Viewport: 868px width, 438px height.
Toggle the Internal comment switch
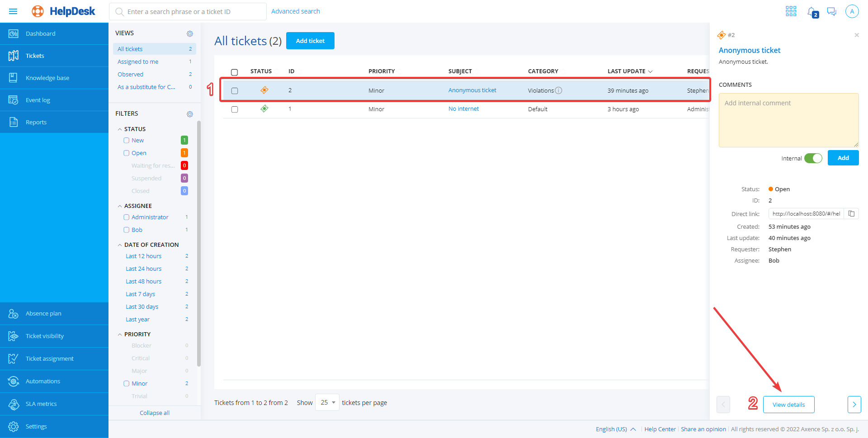pos(813,158)
